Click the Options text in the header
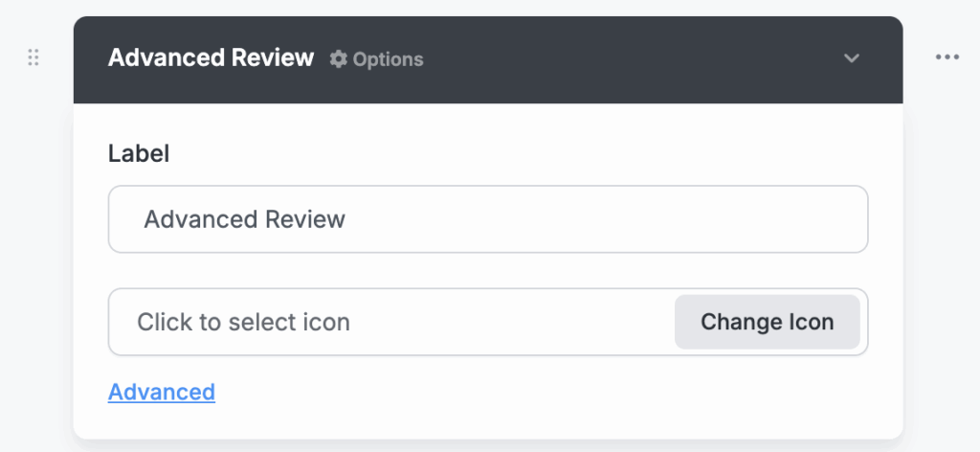980x452 pixels. pyautogui.click(x=388, y=59)
